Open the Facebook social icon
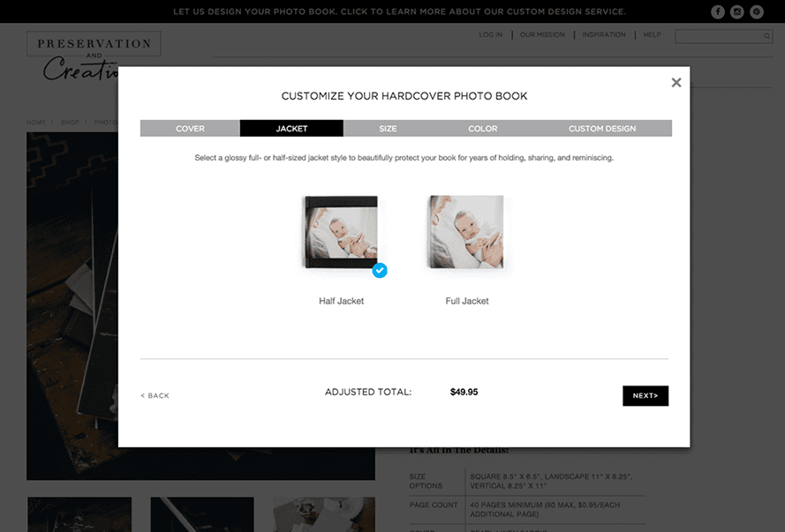Screen dimensions: 785x532 point(717,11)
